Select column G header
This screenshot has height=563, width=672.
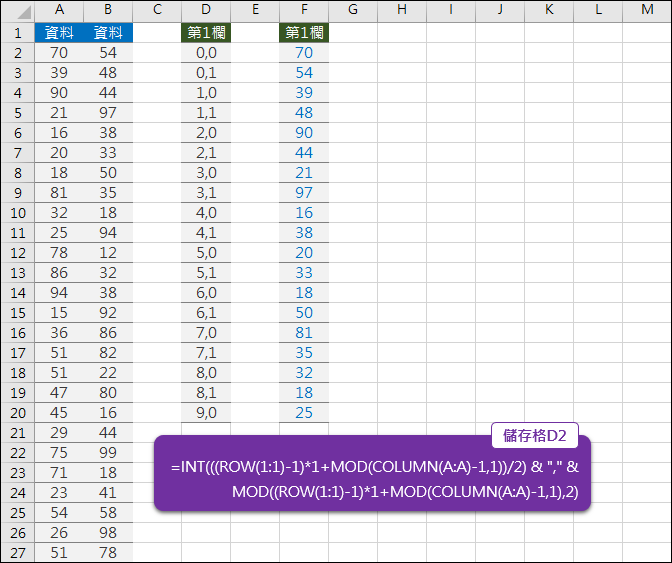pos(353,10)
